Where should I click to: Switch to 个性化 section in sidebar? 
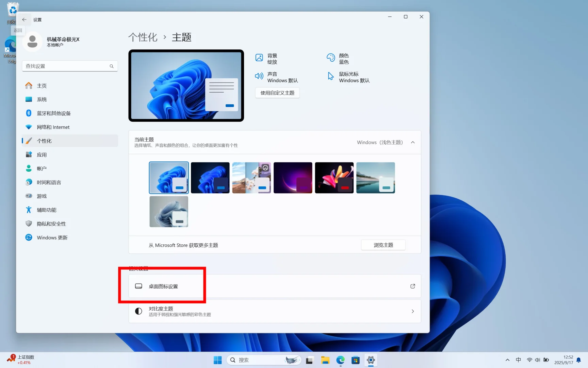point(45,140)
